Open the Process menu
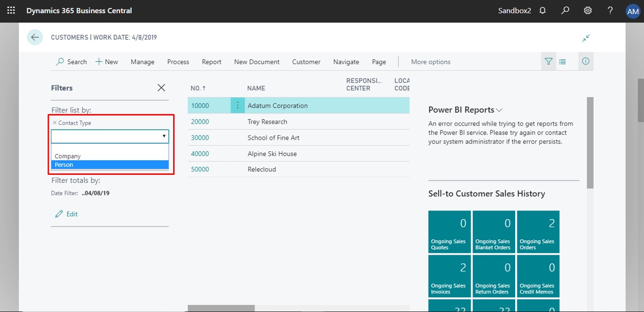The height and width of the screenshot is (312, 644). tap(178, 62)
